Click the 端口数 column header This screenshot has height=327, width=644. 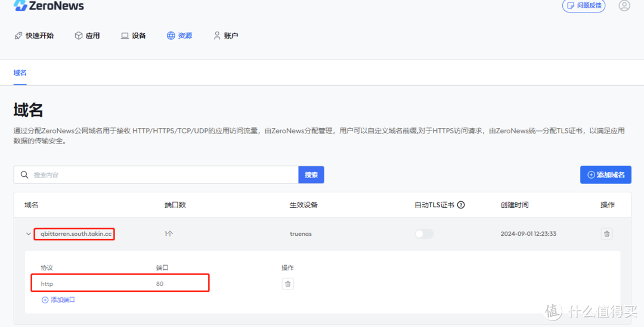pos(175,205)
